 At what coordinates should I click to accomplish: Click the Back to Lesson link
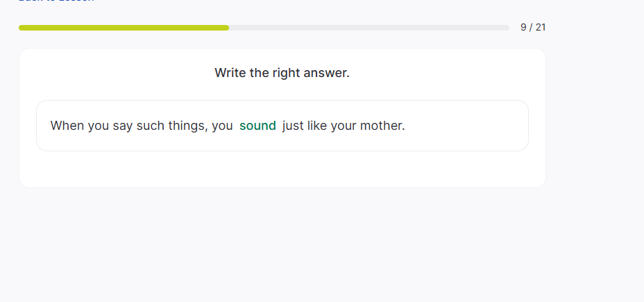pyautogui.click(x=56, y=1)
